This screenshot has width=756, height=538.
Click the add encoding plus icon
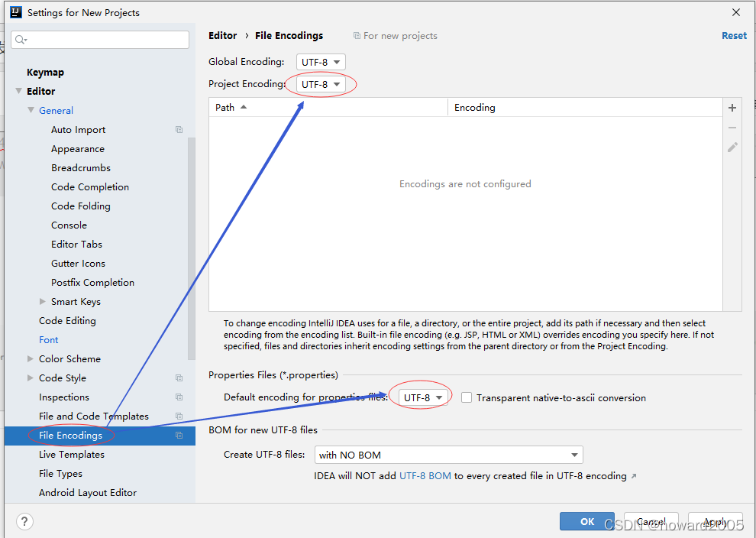[732, 108]
